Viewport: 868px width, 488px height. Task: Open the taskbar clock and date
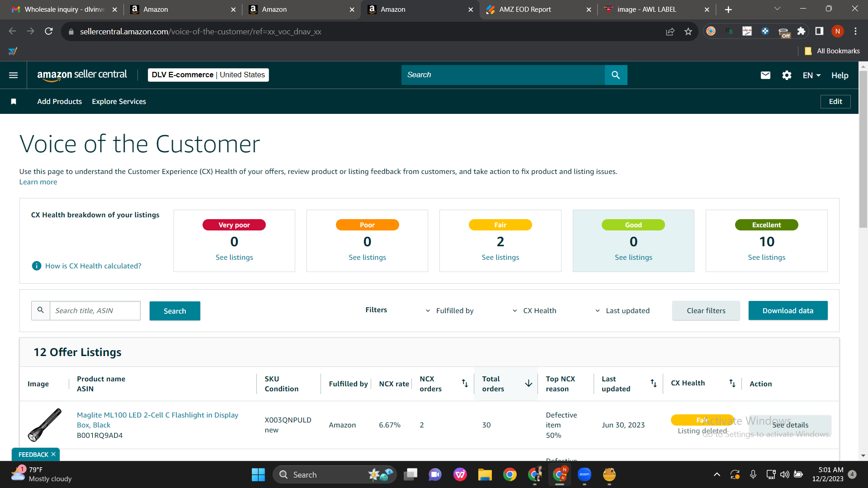(828, 474)
